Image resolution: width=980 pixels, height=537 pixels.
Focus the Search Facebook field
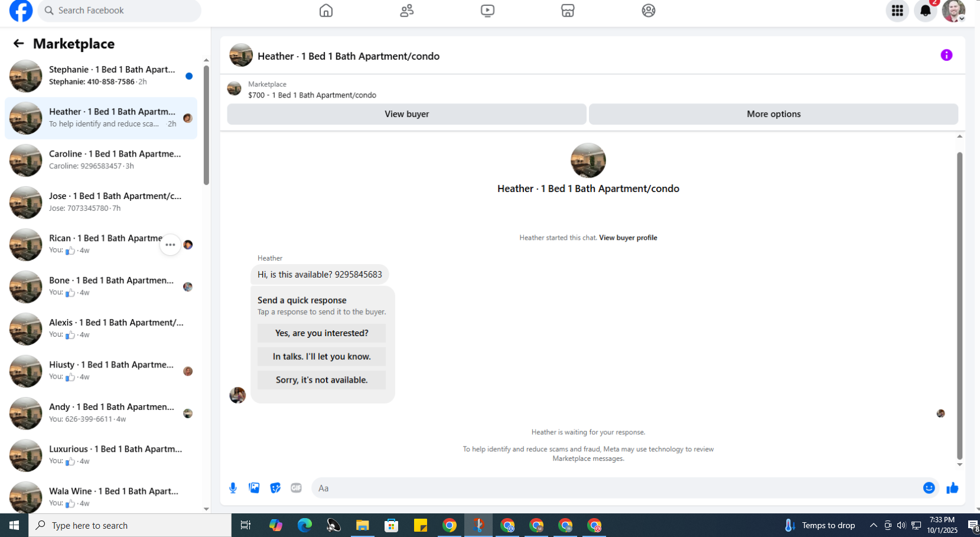pos(119,11)
